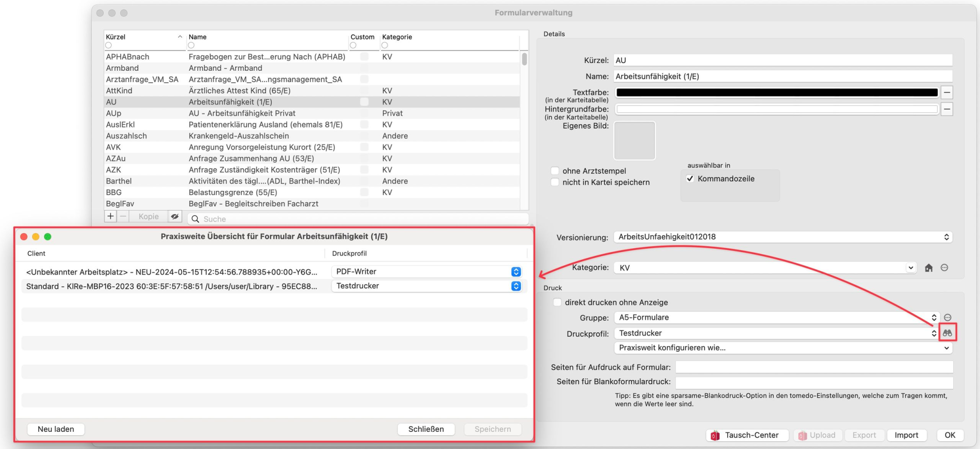Focus the Suche search field
This screenshot has height=449, width=980.
[358, 219]
